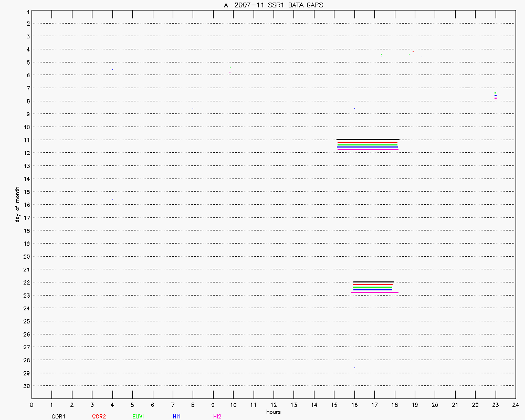The height and width of the screenshot is (420, 525).
Task: Click the "day of month" y-axis label
Action: tap(17, 204)
